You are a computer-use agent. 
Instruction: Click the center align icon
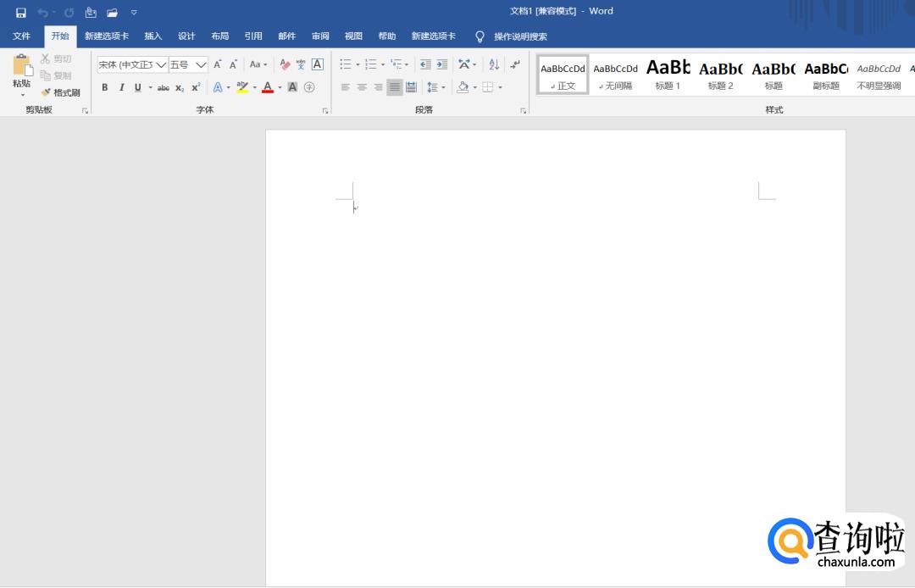click(362, 87)
